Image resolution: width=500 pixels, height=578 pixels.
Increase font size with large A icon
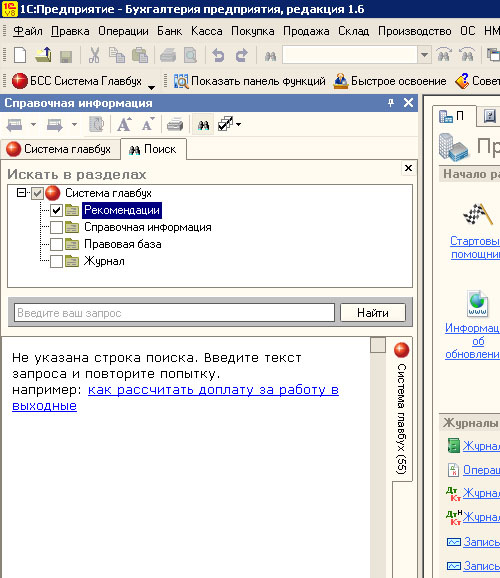(x=124, y=124)
